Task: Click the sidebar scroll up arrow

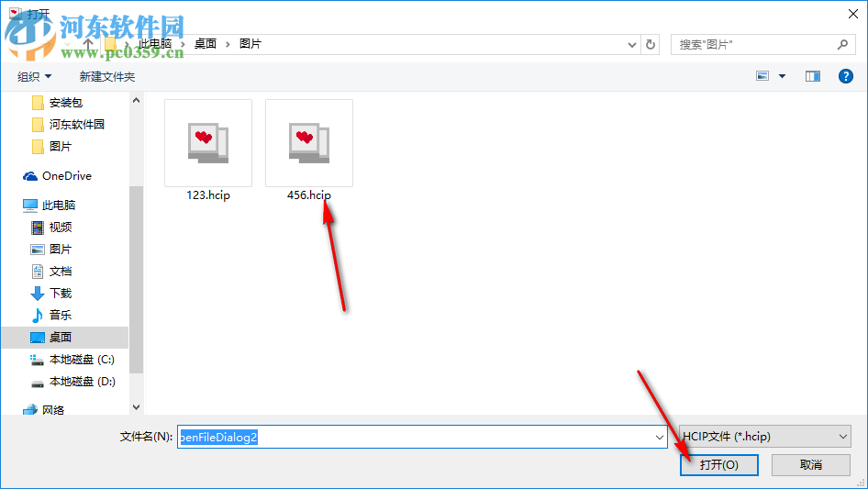Action: click(136, 100)
